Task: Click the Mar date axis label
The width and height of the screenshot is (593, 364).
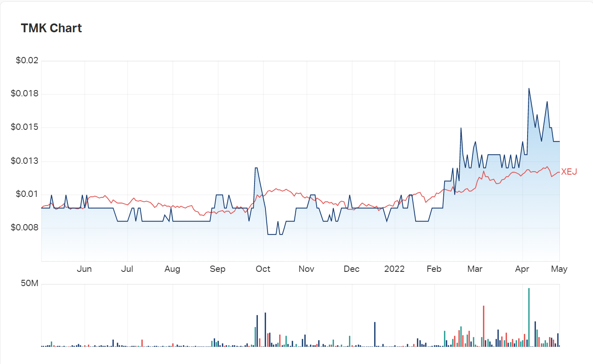Action: (x=475, y=269)
